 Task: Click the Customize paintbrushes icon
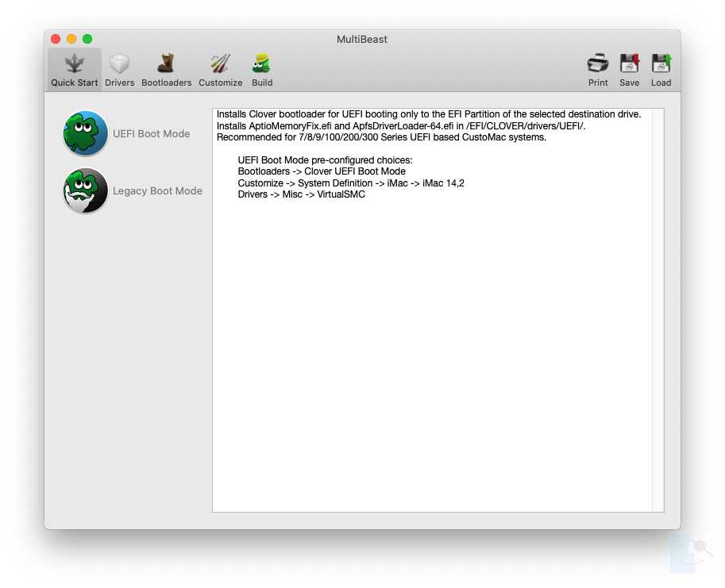220,63
